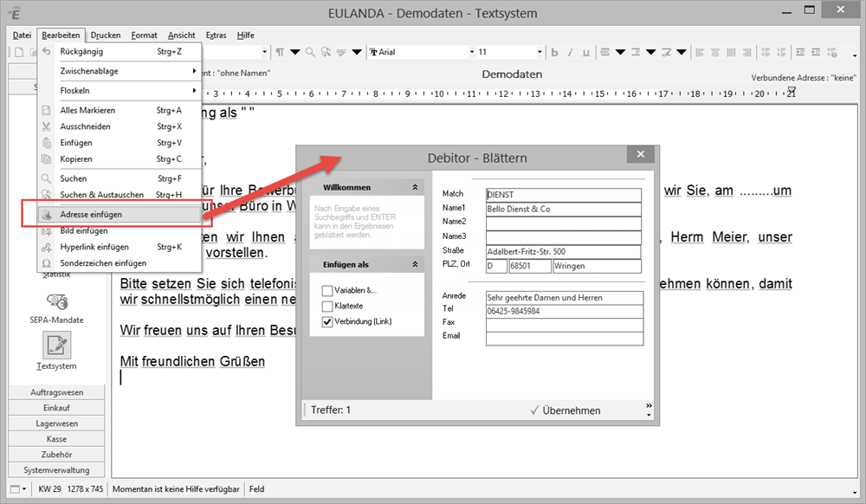The width and height of the screenshot is (866, 504).
Task: Choose Adresse einfügen menu entry
Action: [120, 214]
